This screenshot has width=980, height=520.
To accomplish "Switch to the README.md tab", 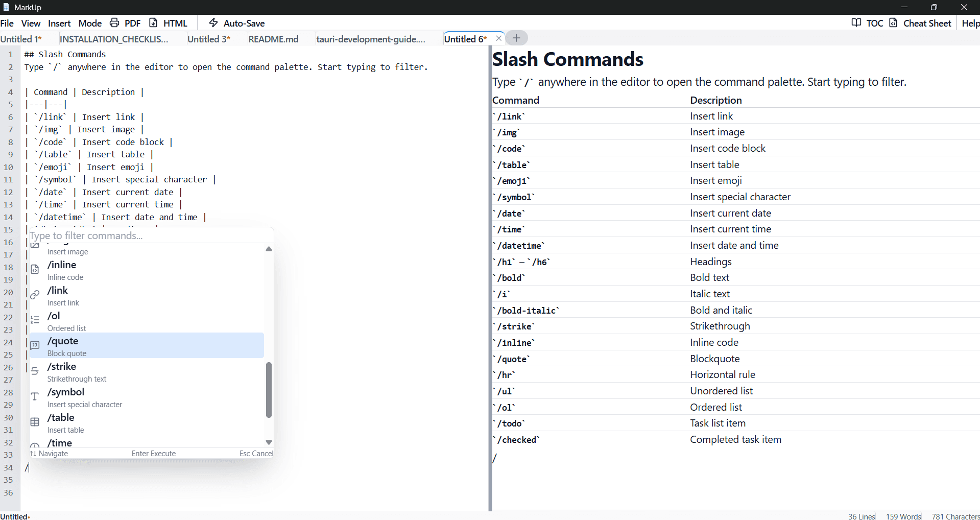I will (x=273, y=39).
